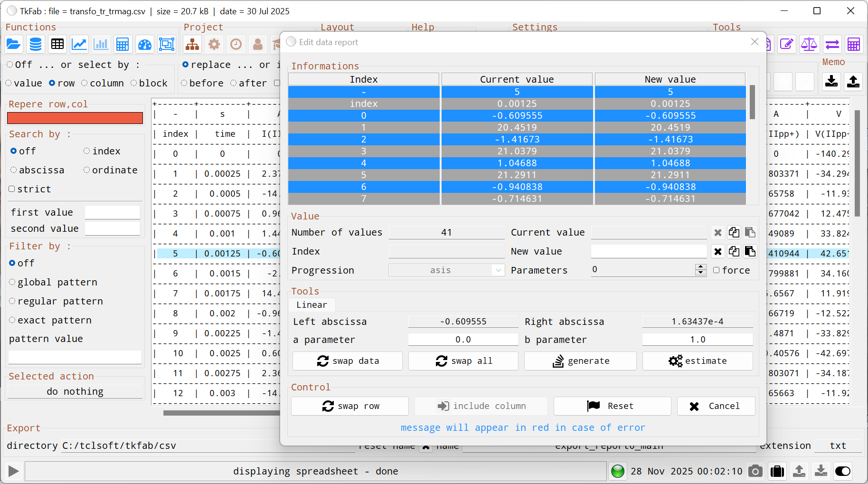Select the balance/compare icon in Tools toolbar
The height and width of the screenshot is (484, 868).
pyautogui.click(x=809, y=44)
